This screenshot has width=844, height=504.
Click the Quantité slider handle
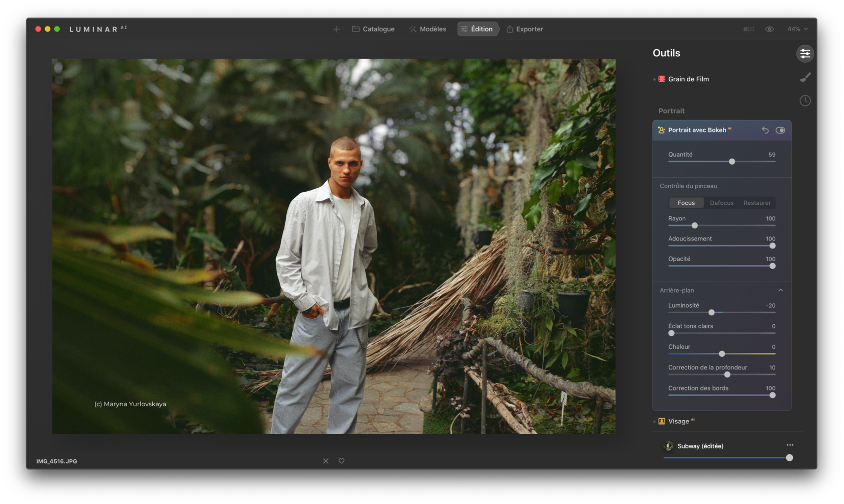[x=732, y=162]
